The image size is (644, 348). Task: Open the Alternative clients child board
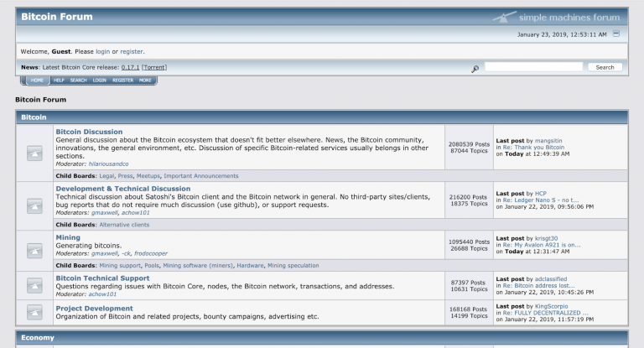coord(124,225)
